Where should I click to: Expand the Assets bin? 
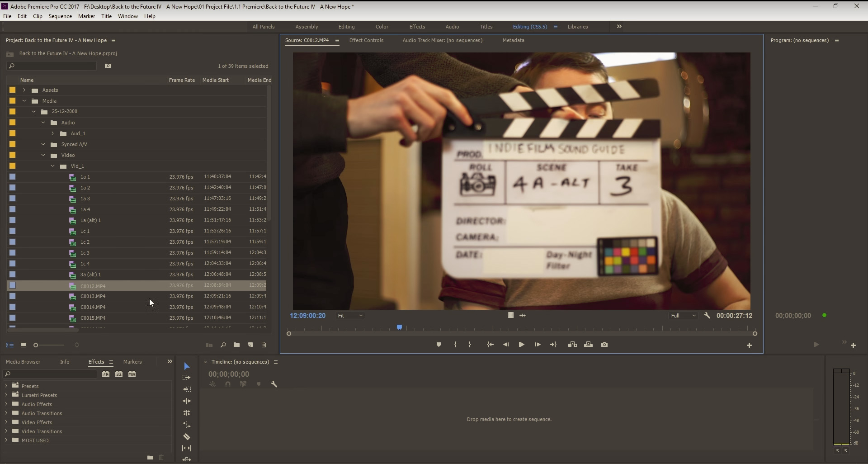tap(24, 90)
